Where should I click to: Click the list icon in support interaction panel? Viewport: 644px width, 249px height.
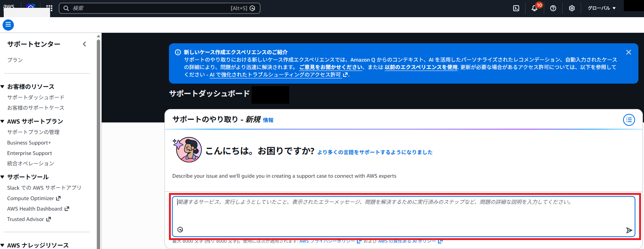point(629,120)
